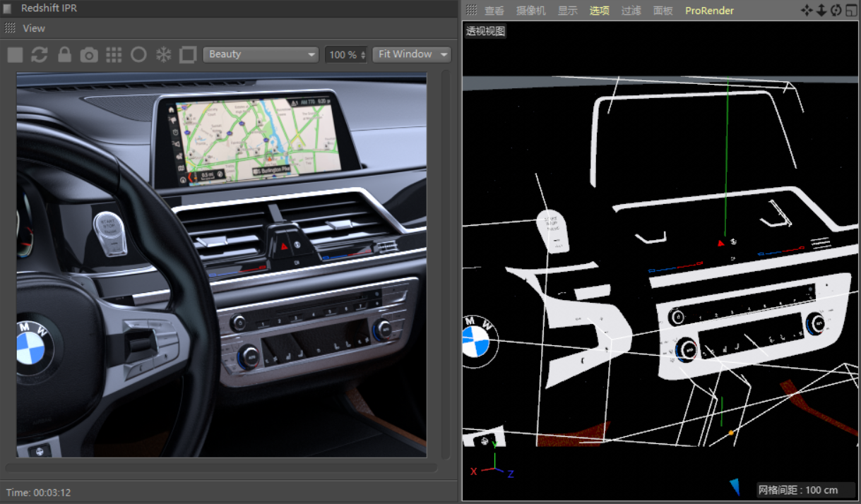Click the ProRender menu entry
861x504 pixels.
pos(708,11)
